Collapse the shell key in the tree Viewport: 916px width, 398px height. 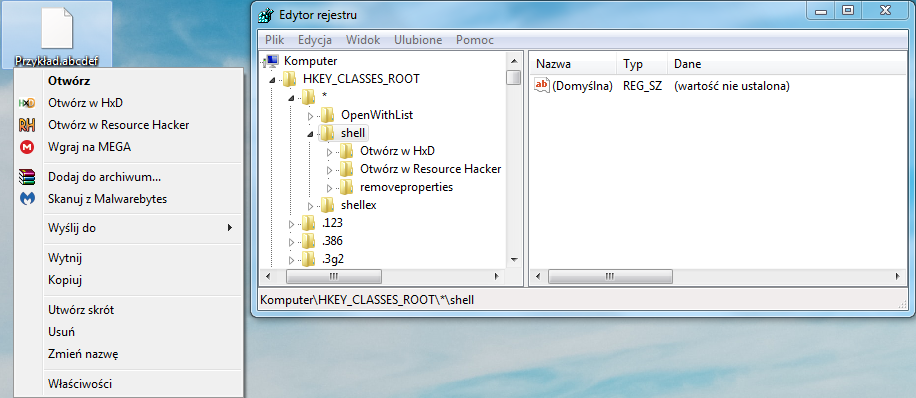point(310,134)
